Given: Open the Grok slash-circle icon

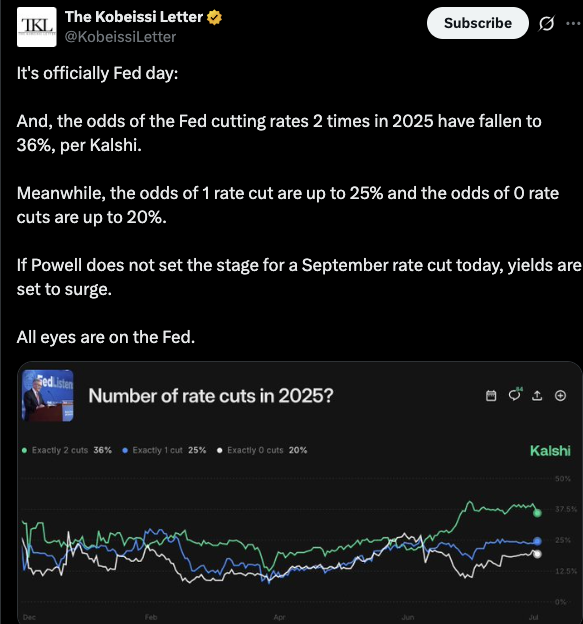Looking at the screenshot, I should point(546,23).
